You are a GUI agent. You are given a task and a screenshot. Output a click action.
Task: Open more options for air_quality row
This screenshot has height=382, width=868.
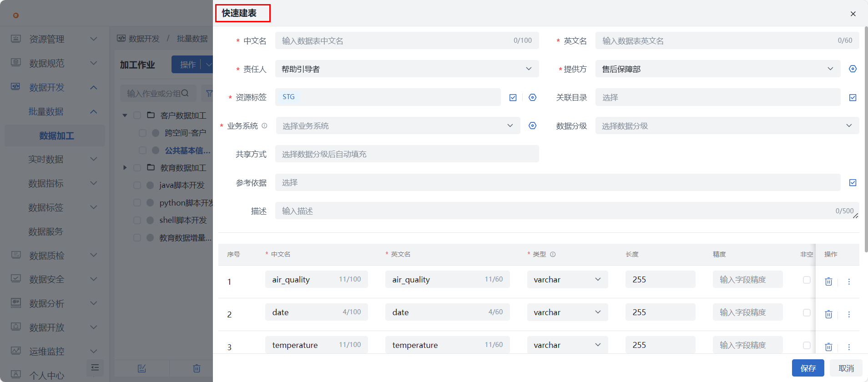click(849, 281)
